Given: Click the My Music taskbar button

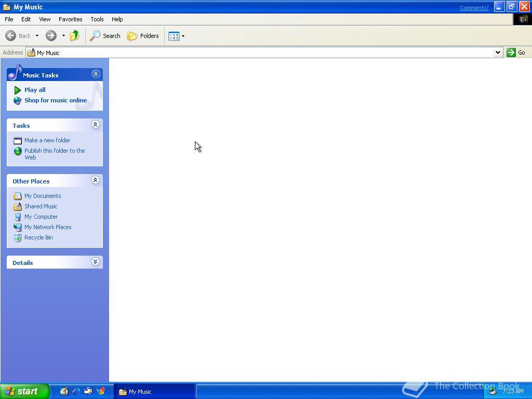Looking at the screenshot, I should click(x=155, y=392).
